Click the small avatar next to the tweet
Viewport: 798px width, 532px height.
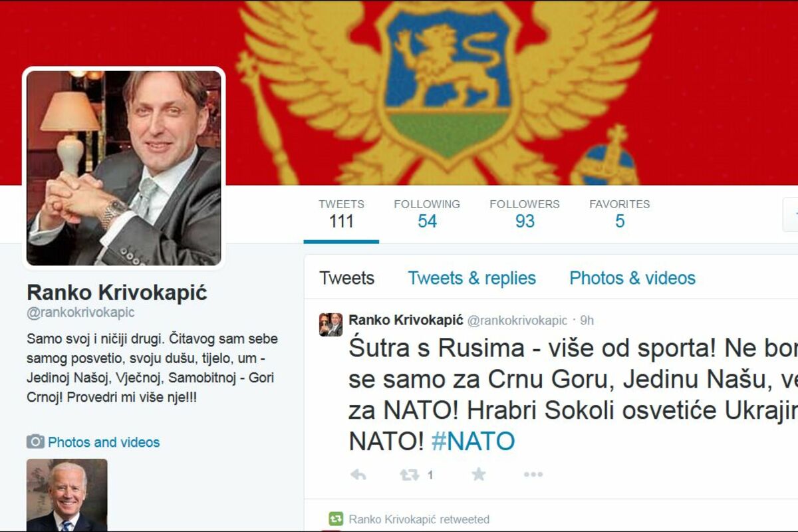point(331,325)
